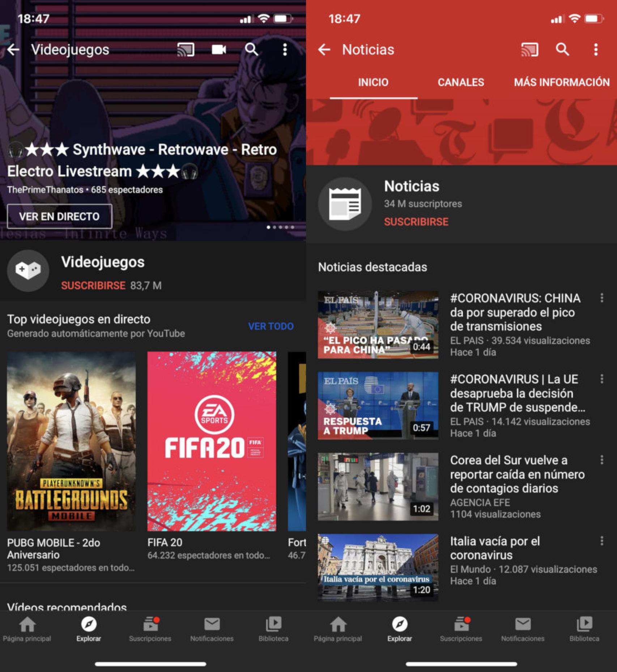617x672 pixels.
Task: Subscribe to the Videojuegos channel
Action: click(93, 286)
